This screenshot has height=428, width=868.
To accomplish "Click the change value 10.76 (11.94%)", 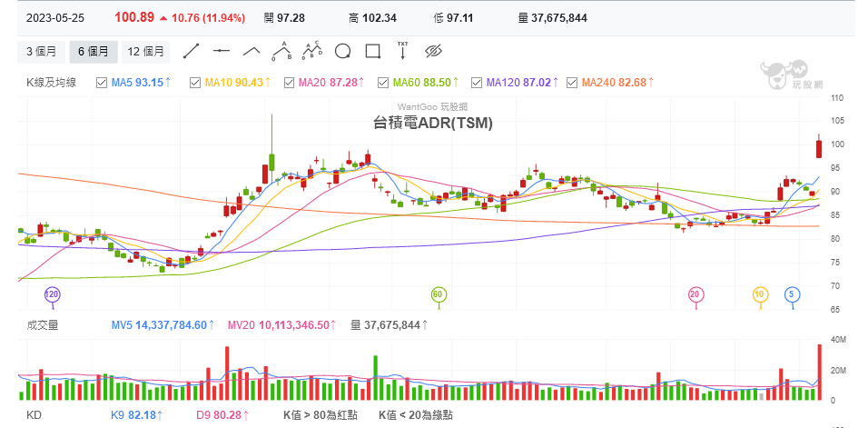I will click(208, 18).
